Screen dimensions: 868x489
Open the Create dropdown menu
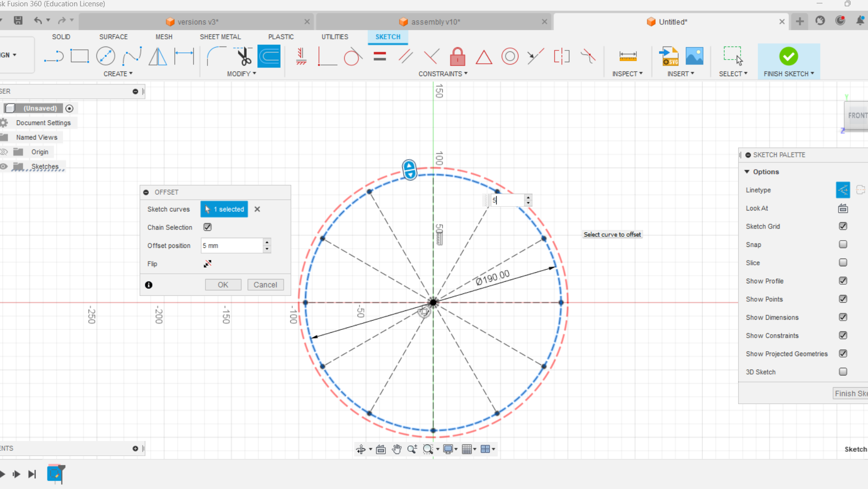tap(118, 73)
